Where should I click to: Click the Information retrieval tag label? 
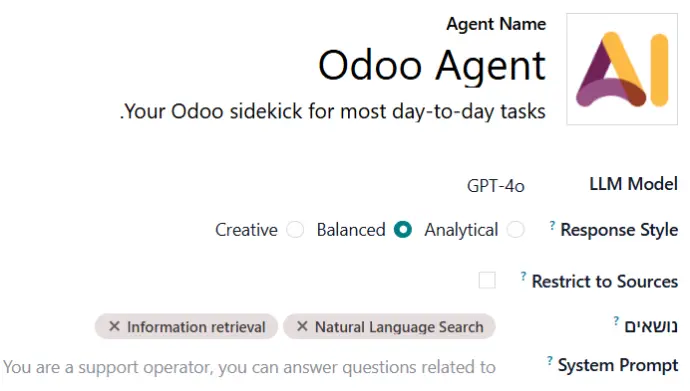pos(196,327)
